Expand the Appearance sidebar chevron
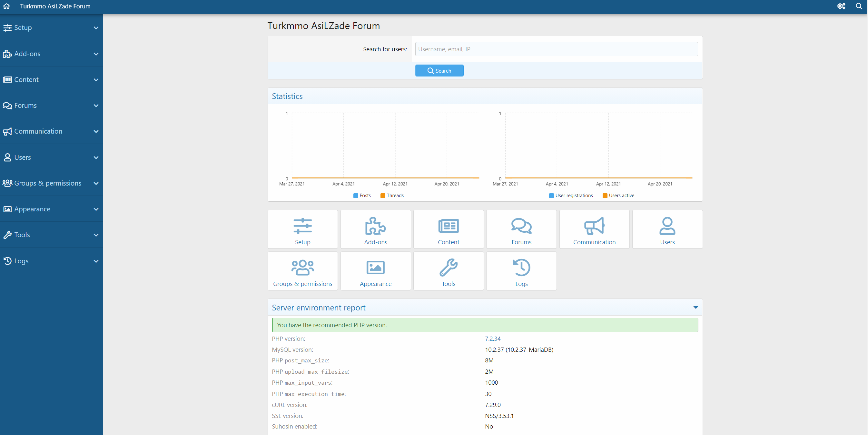Screen dimensions: 868x435 pos(96,209)
